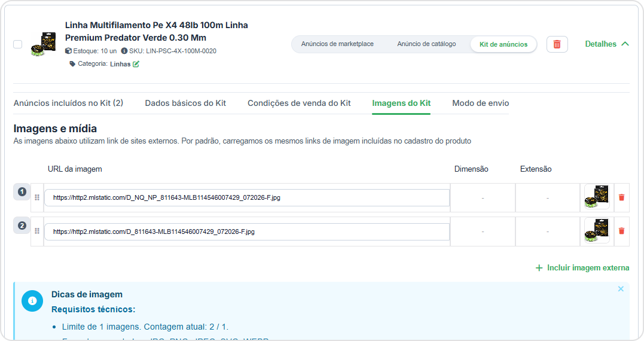Select Kit de anúncios option
This screenshot has width=644, height=341.
coord(503,44)
